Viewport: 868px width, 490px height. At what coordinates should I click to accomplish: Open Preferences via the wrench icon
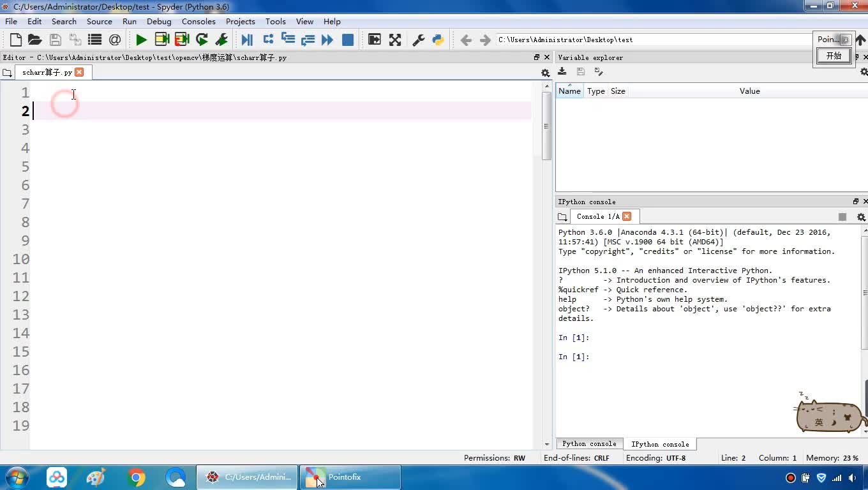[x=419, y=40]
